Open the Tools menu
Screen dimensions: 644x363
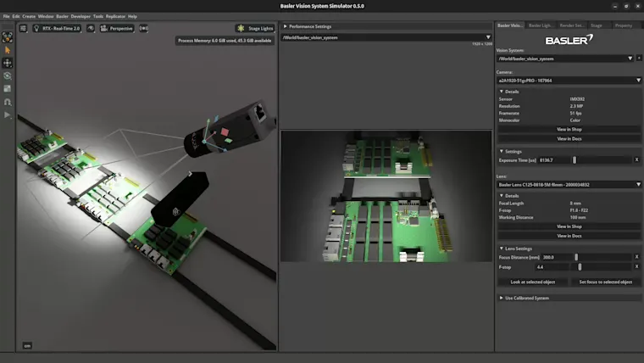click(x=98, y=16)
